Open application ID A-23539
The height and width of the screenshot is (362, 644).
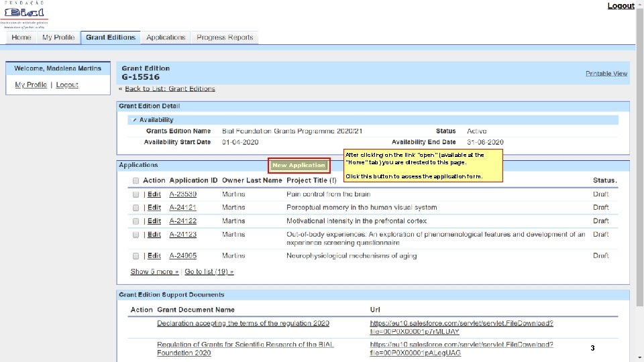pyautogui.click(x=182, y=194)
